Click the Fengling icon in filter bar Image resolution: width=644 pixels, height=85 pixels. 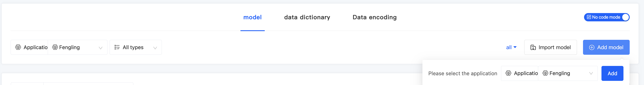point(55,47)
